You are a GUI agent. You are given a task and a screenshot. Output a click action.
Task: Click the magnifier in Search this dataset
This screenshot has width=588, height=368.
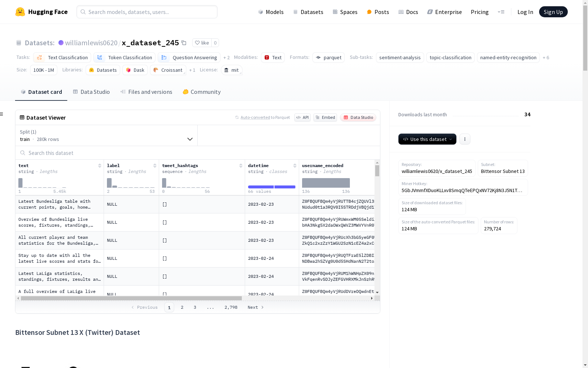[23, 153]
